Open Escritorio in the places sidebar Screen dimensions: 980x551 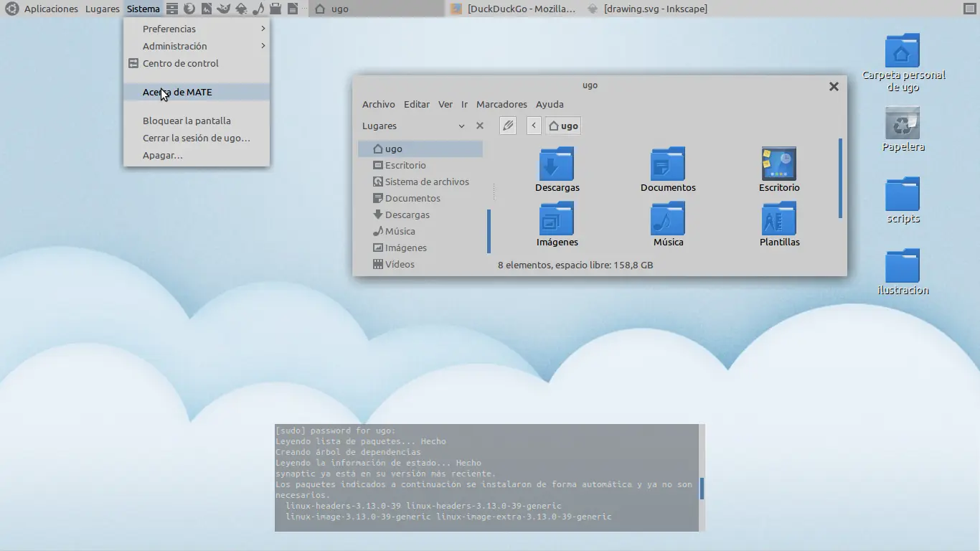(x=420, y=165)
